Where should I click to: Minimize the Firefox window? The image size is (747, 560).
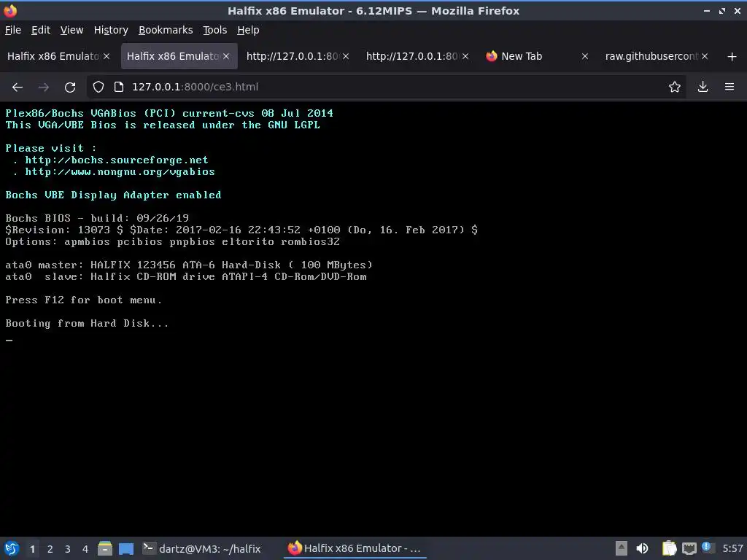pyautogui.click(x=706, y=10)
